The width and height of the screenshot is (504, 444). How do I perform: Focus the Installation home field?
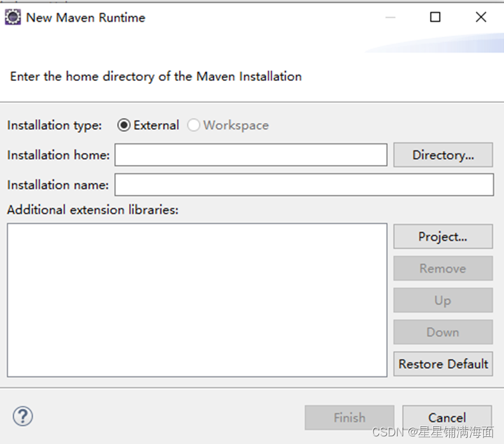click(251, 155)
